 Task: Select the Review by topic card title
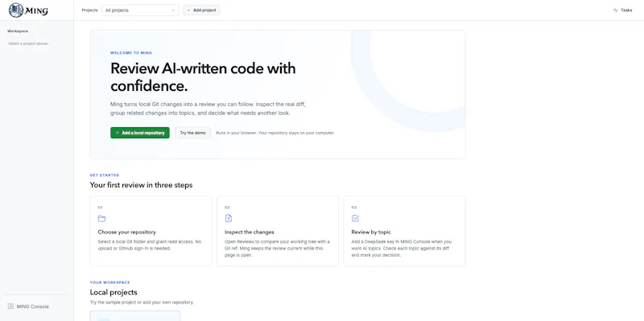point(371,232)
